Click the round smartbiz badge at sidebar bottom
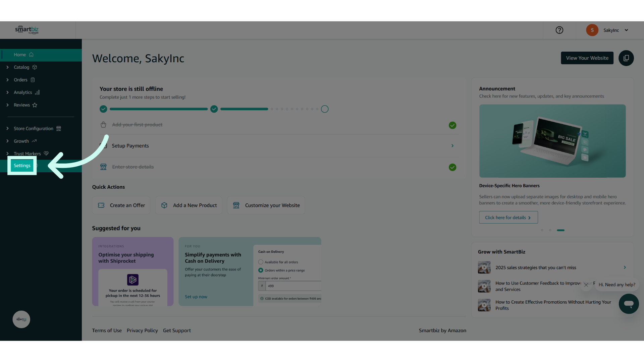Screen dimensions: 644x362 (21, 319)
